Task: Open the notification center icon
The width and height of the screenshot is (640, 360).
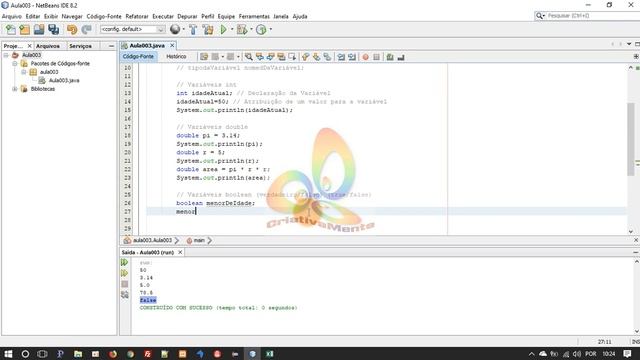Action: (627, 354)
